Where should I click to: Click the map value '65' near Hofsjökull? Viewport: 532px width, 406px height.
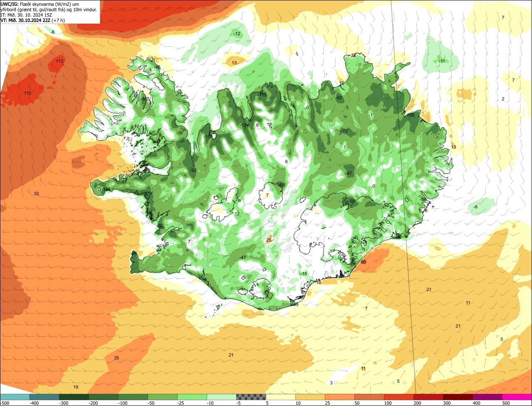pos(282,185)
